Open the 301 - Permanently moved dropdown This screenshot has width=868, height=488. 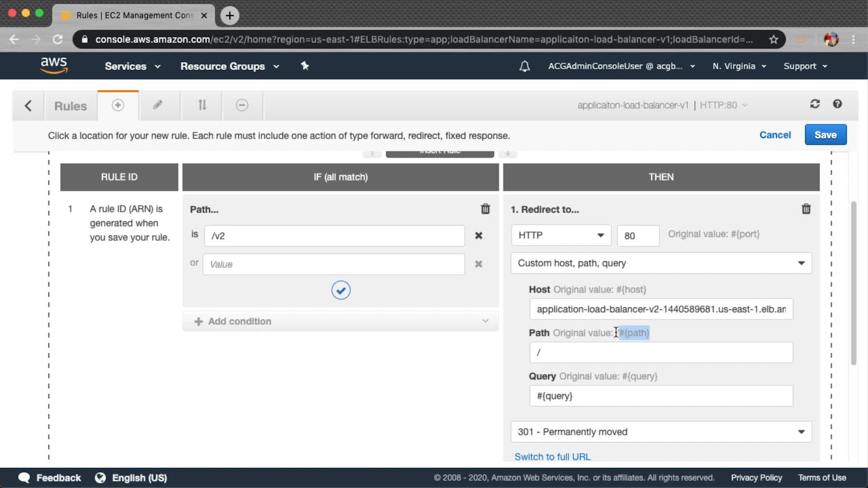(661, 432)
